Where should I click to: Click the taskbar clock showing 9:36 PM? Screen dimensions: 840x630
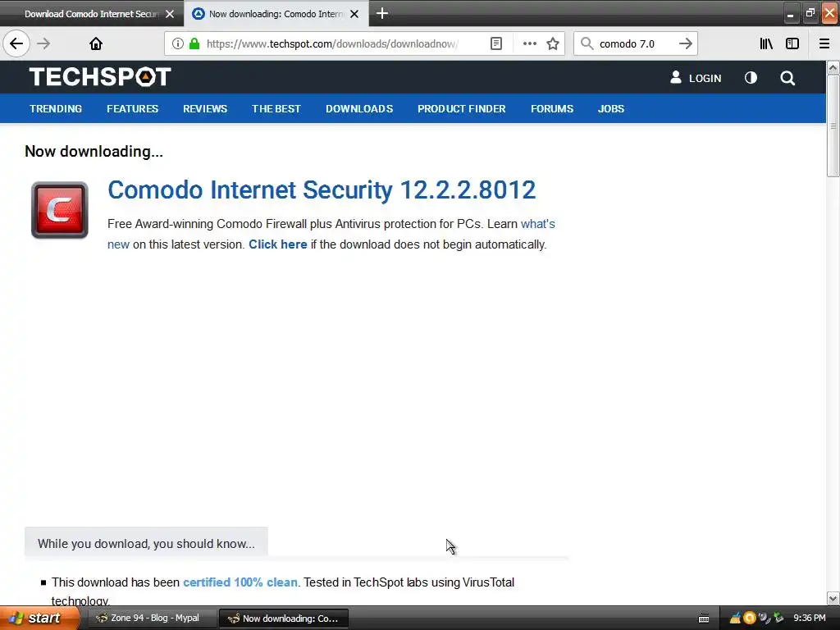tap(809, 619)
